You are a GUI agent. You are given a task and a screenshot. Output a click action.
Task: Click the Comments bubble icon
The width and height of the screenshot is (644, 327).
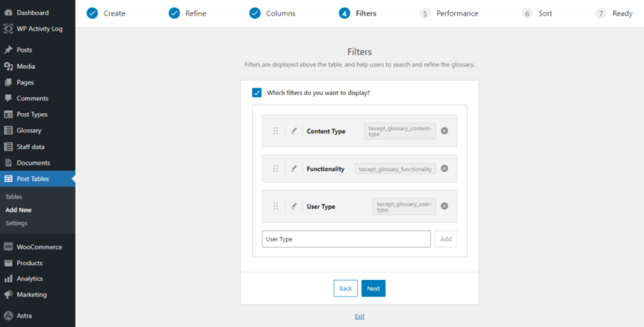tap(8, 99)
